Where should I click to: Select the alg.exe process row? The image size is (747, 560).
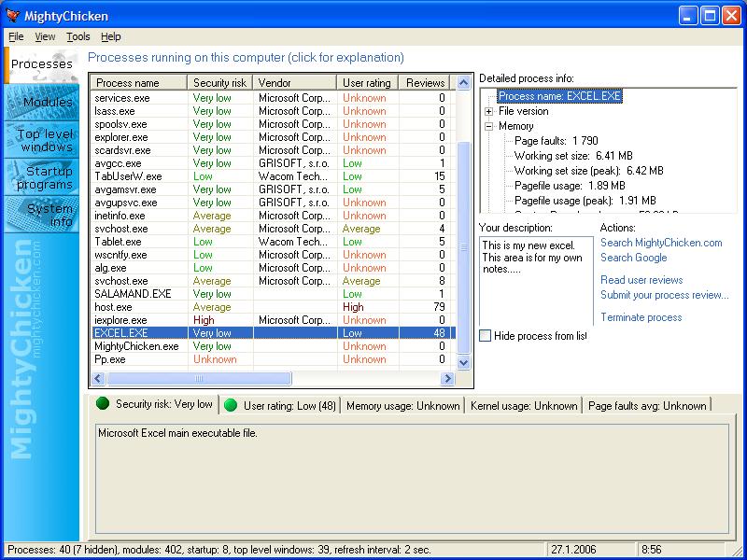pos(274,268)
